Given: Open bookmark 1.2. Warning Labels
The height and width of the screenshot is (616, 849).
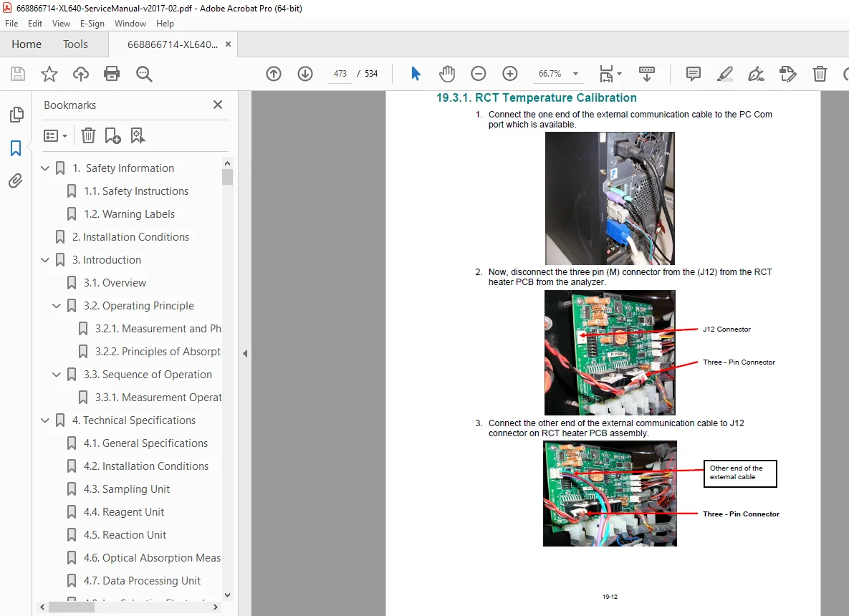Looking at the screenshot, I should [x=130, y=214].
